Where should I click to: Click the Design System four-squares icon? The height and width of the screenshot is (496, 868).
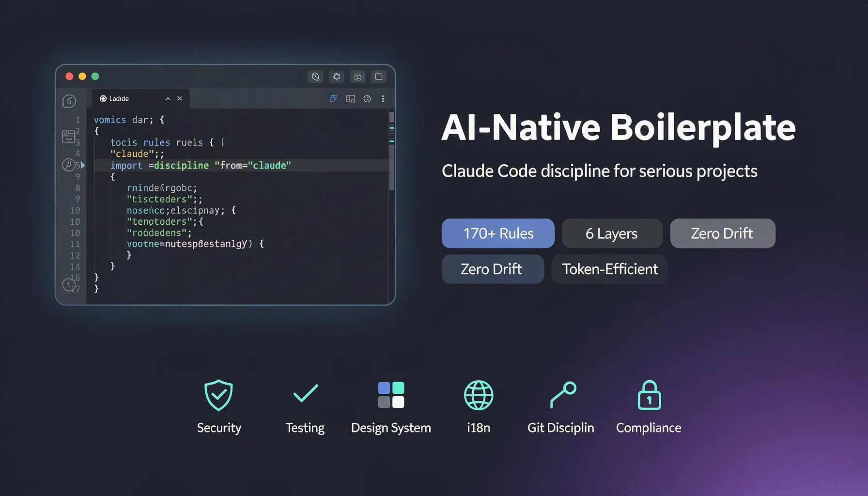pyautogui.click(x=391, y=395)
